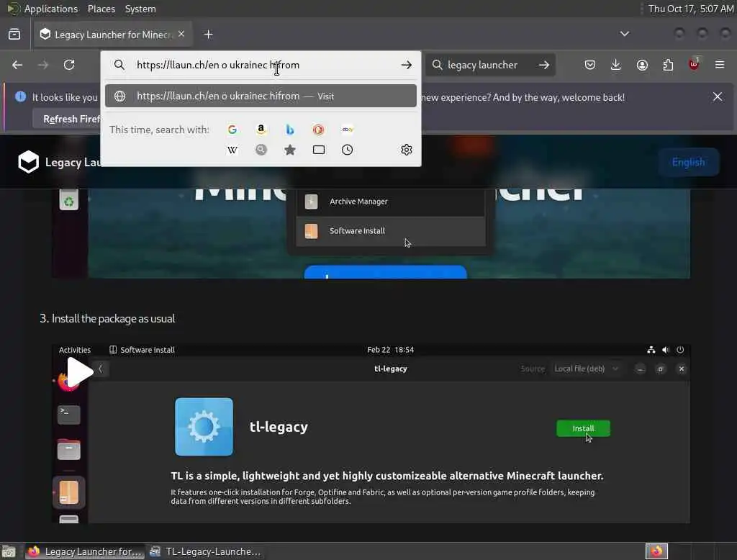This screenshot has height=560, width=737.
Task: Open the English language selector
Action: coord(688,162)
